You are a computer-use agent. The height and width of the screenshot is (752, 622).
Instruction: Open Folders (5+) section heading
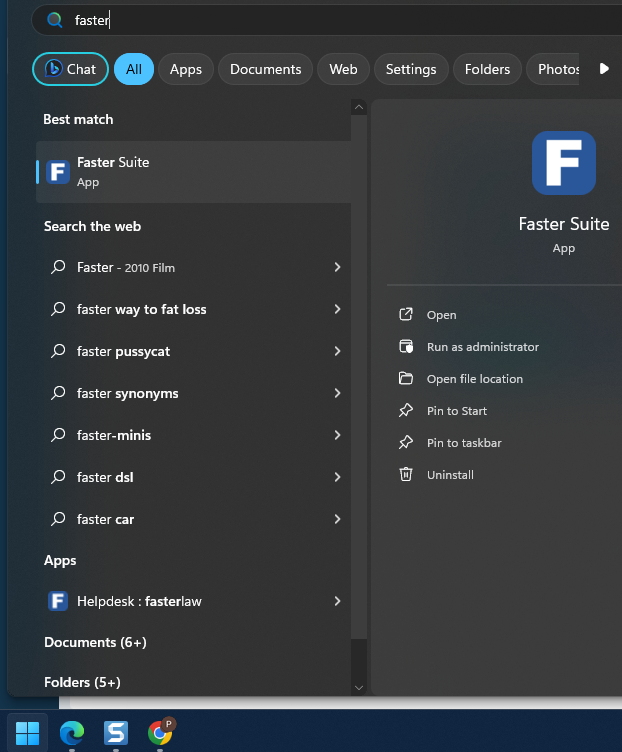82,682
